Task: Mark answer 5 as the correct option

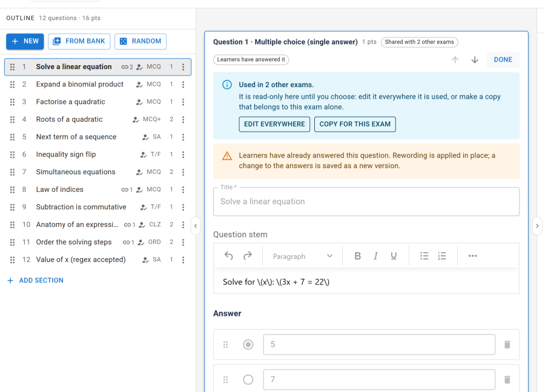Action: [248, 344]
